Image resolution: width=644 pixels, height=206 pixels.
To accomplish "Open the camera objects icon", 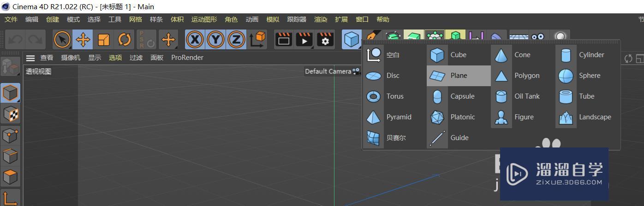I will pyautogui.click(x=538, y=36).
